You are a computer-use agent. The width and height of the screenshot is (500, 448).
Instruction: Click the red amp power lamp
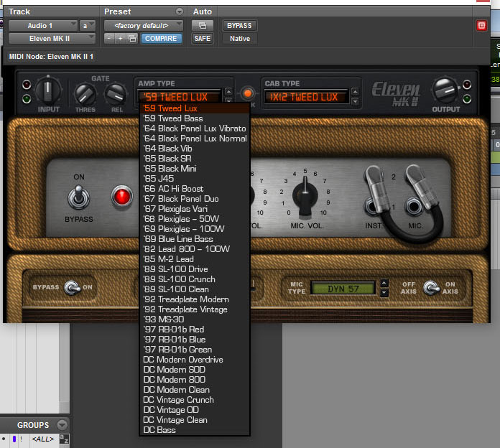tap(122, 196)
